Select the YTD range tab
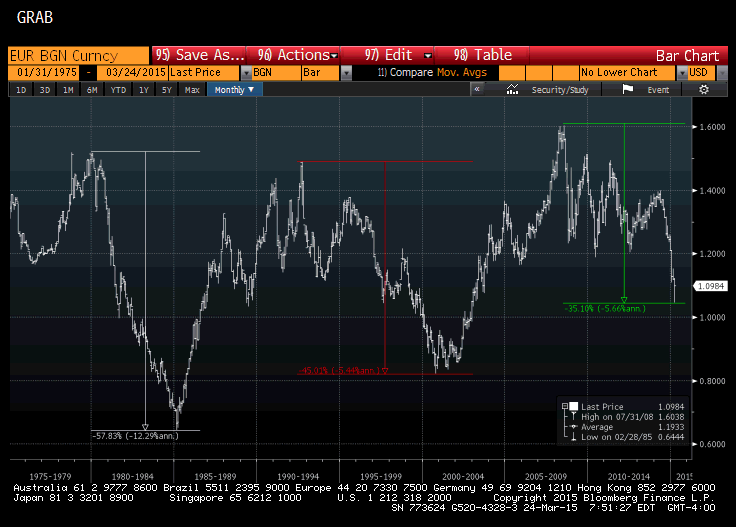736x527 pixels. click(x=118, y=90)
